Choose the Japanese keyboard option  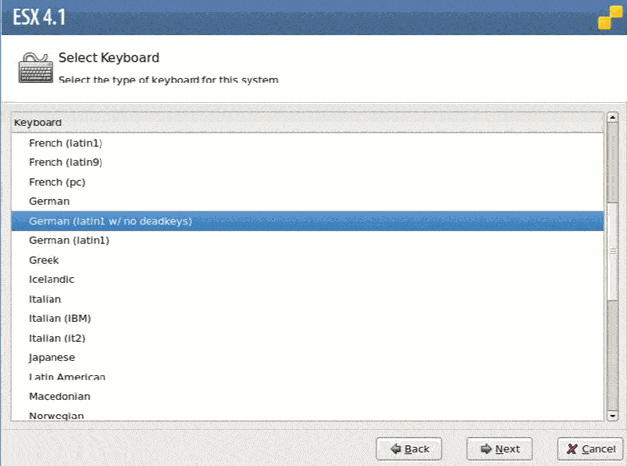[52, 357]
